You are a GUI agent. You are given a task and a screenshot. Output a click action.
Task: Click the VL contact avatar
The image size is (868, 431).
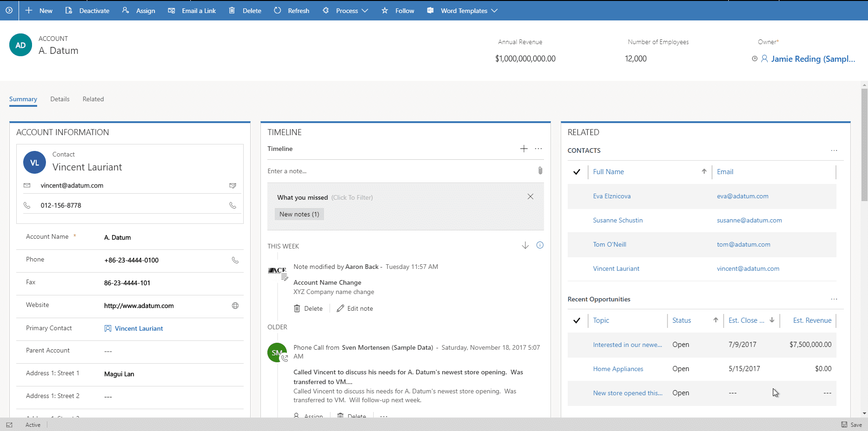[34, 163]
